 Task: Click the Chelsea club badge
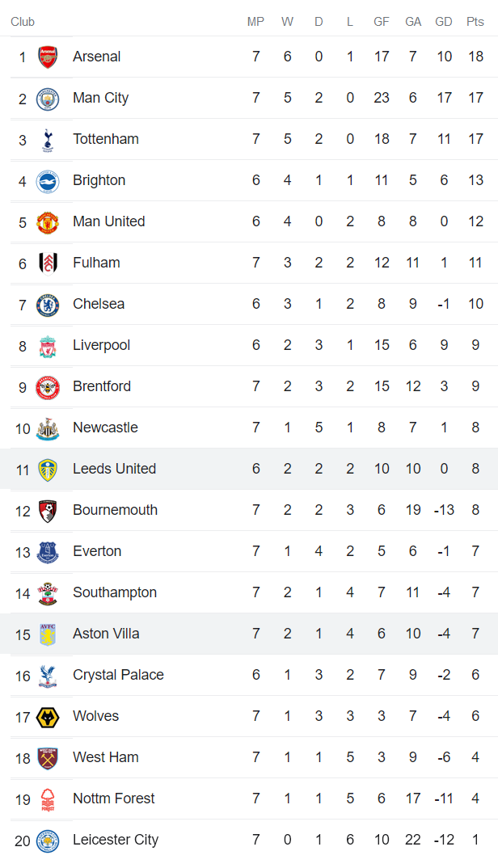point(48,305)
